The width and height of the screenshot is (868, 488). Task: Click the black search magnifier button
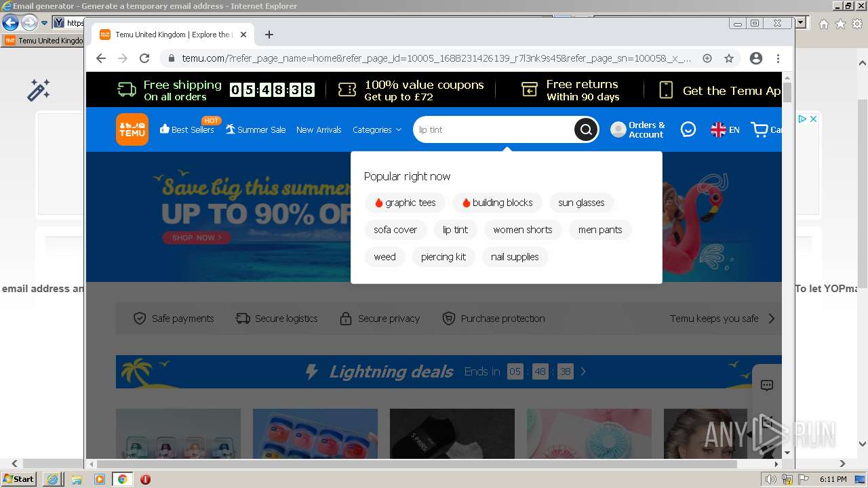point(586,129)
